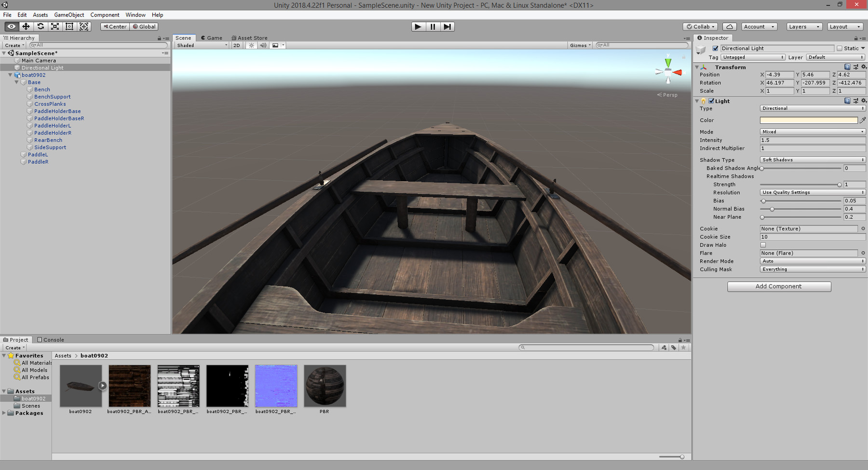Select the Rect Transform tool

tap(69, 27)
